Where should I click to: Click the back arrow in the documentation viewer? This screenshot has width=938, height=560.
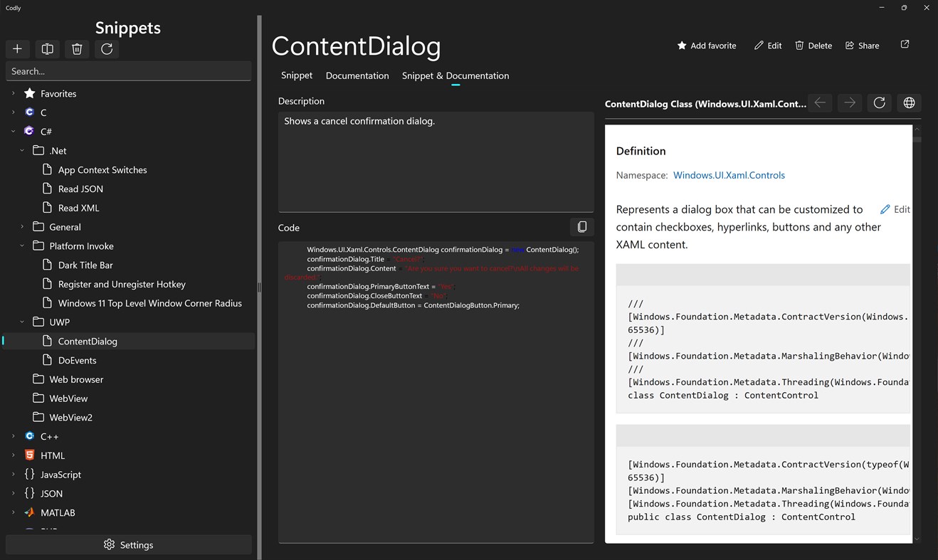click(820, 103)
